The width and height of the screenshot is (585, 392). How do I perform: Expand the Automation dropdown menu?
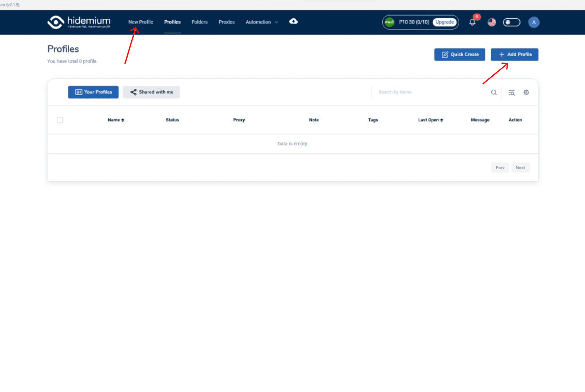coord(261,22)
